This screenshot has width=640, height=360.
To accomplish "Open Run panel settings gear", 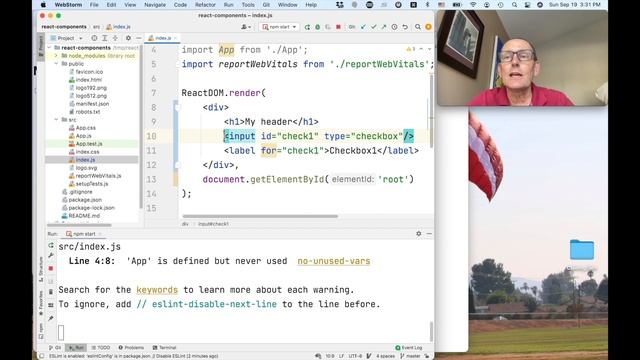I will click(x=418, y=233).
